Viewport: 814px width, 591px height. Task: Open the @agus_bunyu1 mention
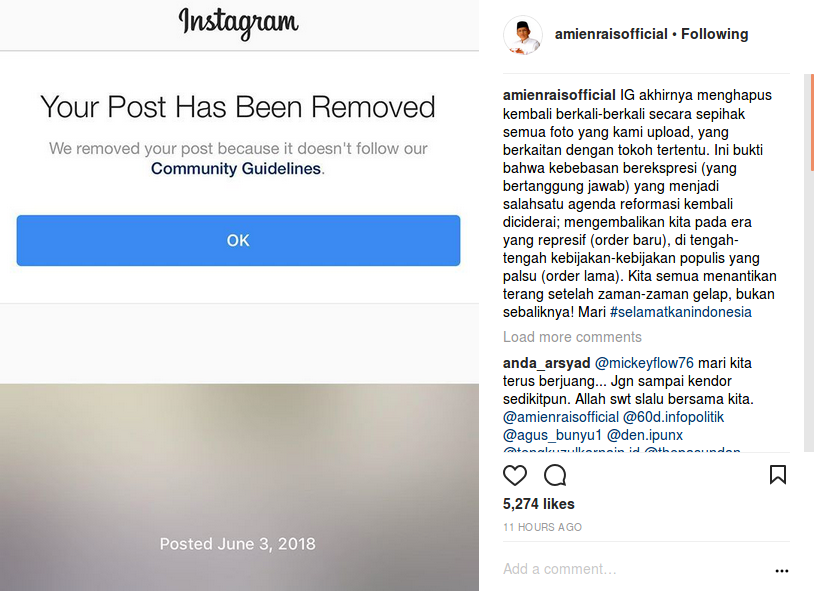point(552,435)
